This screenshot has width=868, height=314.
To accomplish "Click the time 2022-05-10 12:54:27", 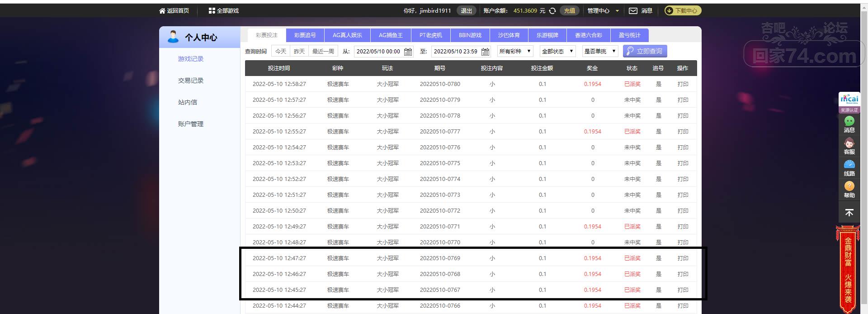I will pos(279,147).
